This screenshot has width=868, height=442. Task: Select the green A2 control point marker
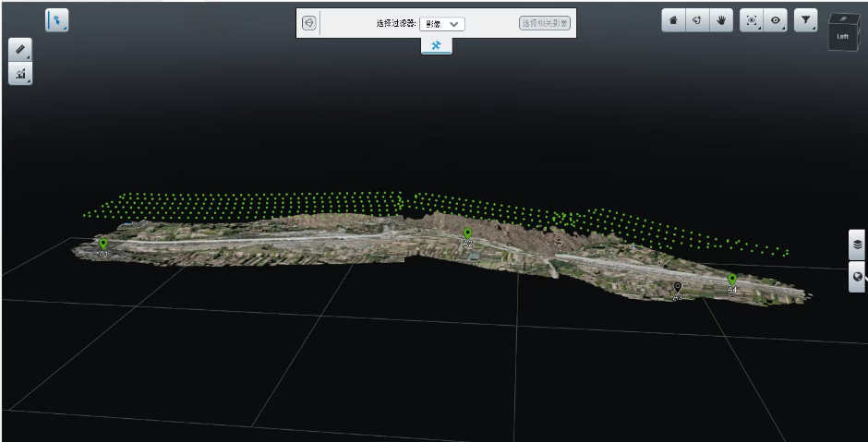[467, 234]
